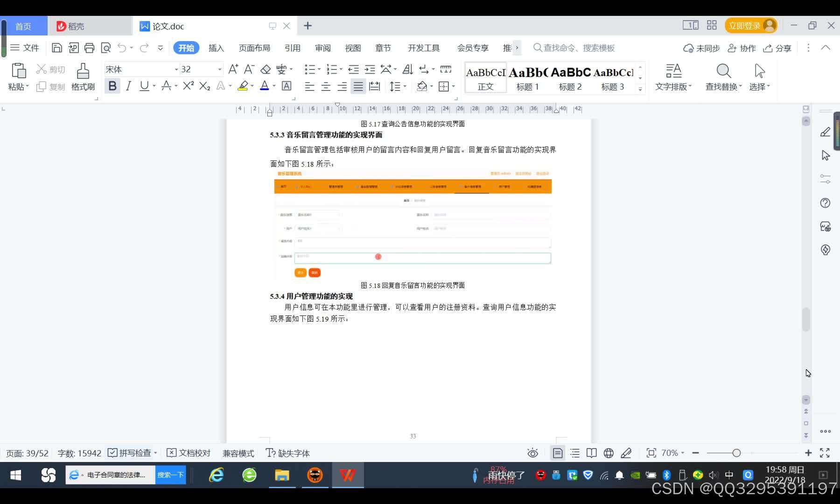Switch to outline view in status bar
Screen dimensions: 840x504
(x=575, y=453)
